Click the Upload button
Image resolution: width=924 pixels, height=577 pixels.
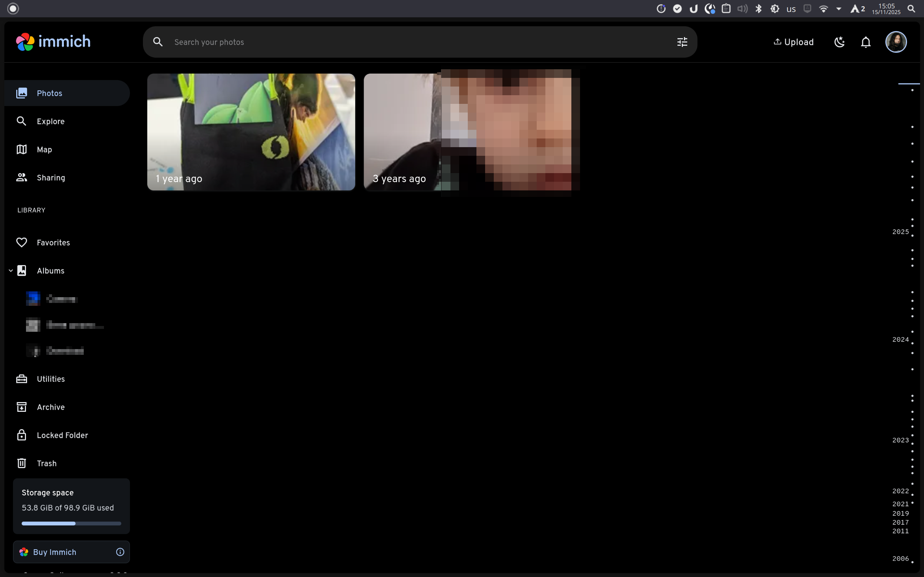[793, 42]
